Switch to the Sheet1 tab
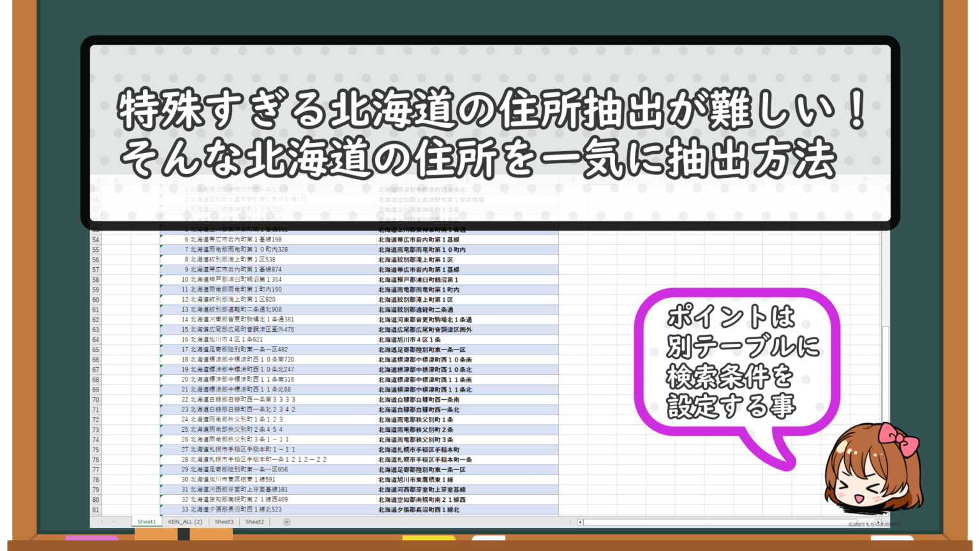 point(146,522)
